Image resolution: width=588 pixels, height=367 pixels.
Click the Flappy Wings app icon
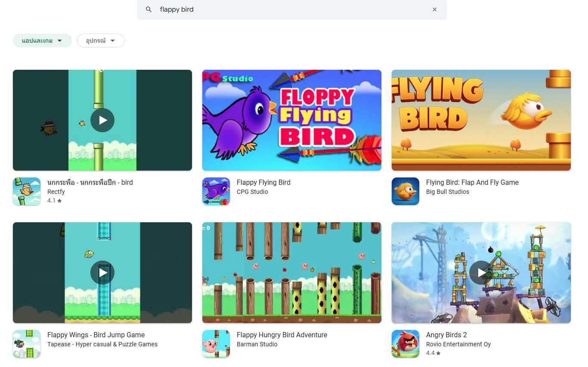coord(27,344)
